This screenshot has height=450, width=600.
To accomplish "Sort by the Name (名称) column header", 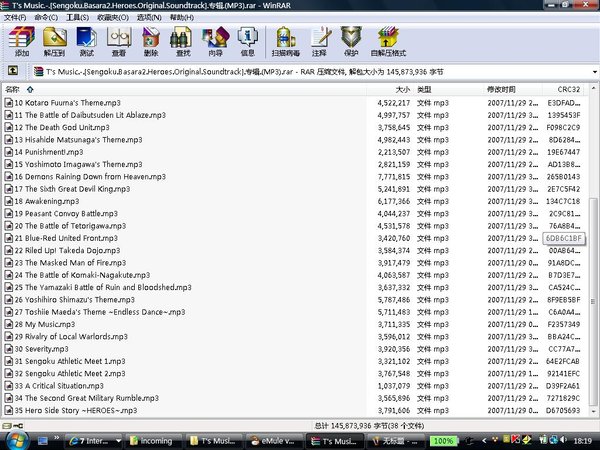I will tap(184, 90).
